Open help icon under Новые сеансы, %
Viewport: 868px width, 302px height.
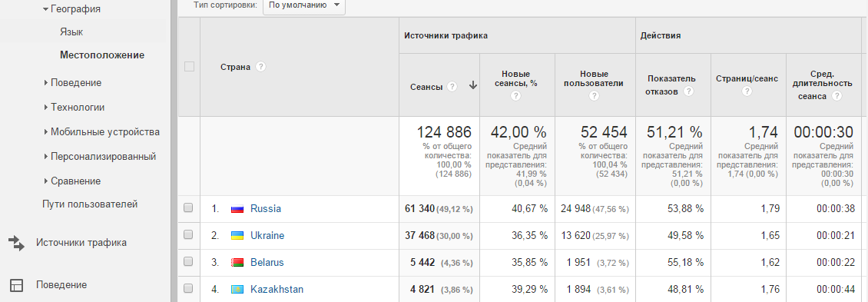(516, 96)
